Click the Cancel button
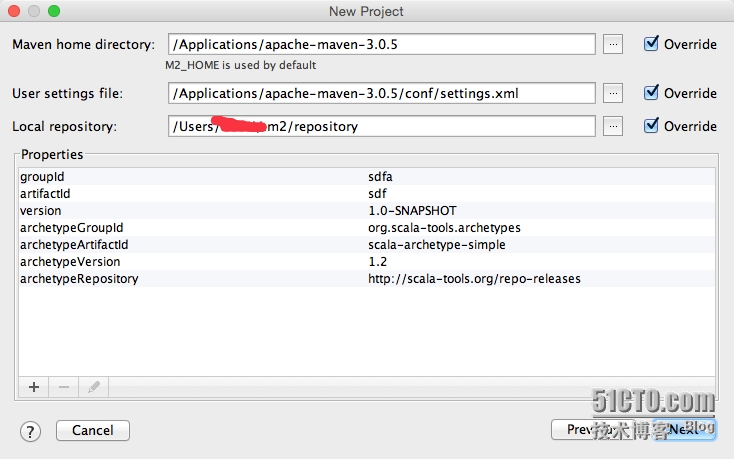Image resolution: width=734 pixels, height=459 pixels. (93, 430)
